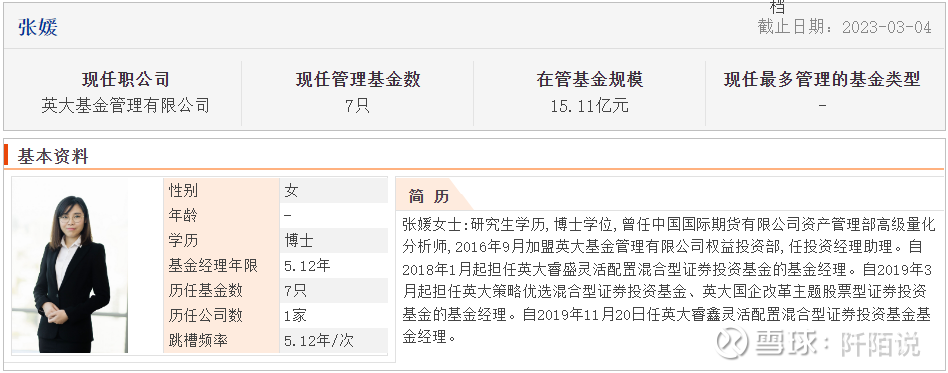The height and width of the screenshot is (373, 948).
Task: Click the 学历 value 博士
Action: [299, 241]
